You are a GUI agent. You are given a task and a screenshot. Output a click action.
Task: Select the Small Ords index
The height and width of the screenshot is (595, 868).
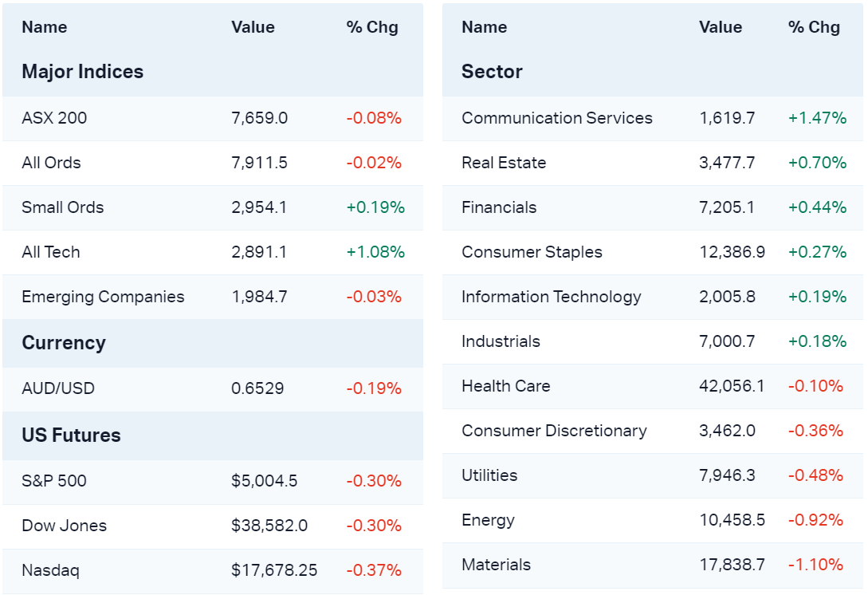(63, 207)
